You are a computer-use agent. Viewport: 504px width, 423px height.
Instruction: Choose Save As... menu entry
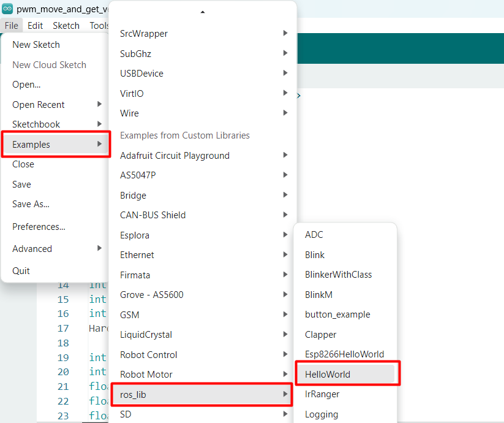[31, 204]
